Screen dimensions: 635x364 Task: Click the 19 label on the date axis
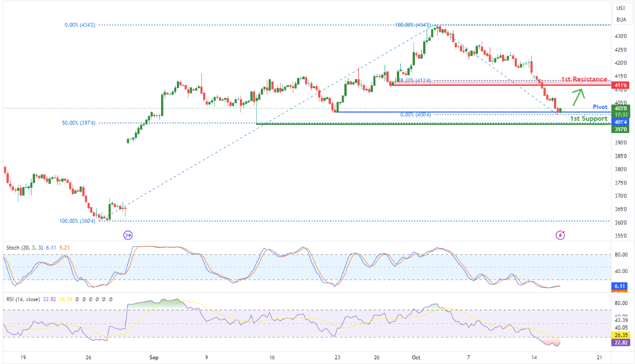click(x=23, y=357)
